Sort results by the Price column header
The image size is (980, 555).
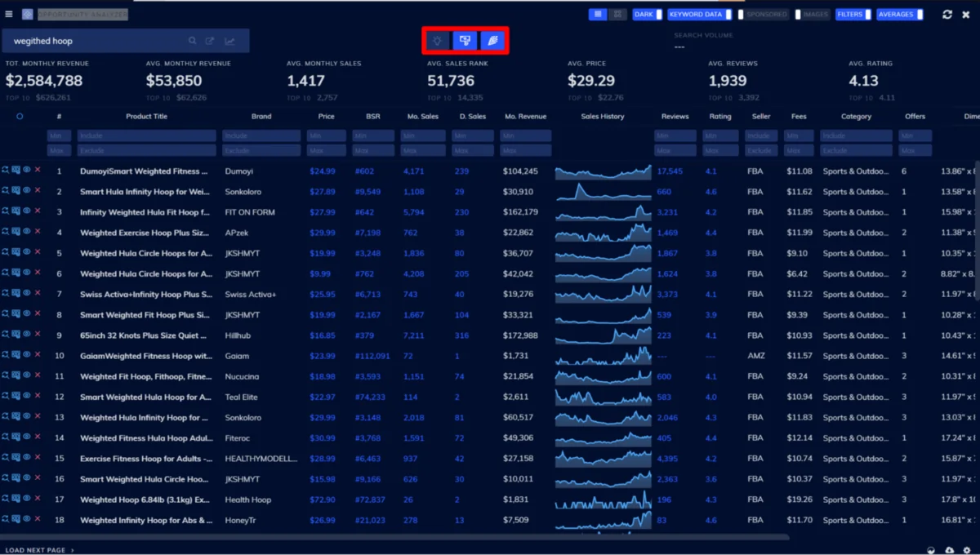tap(326, 116)
